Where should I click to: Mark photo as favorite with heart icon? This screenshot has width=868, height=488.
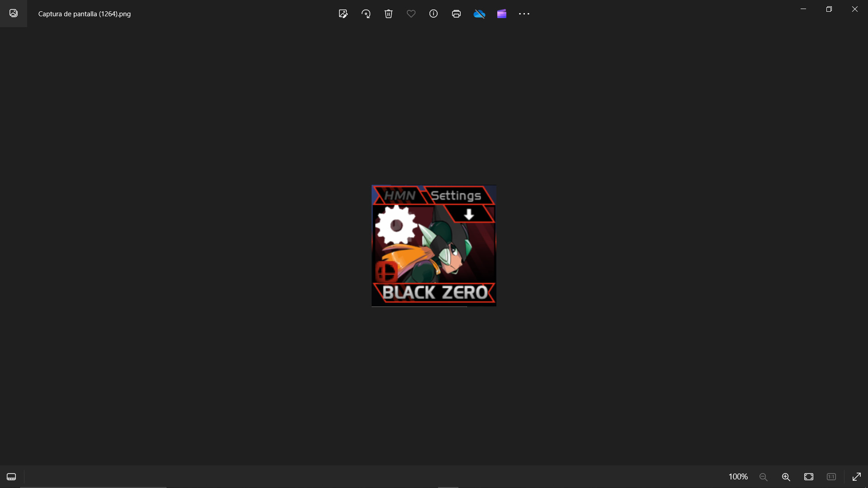coord(411,14)
